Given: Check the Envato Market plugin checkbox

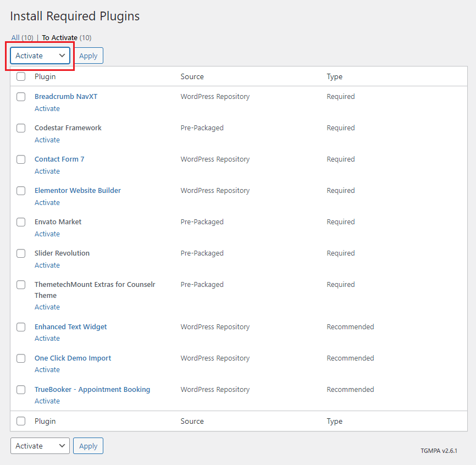Looking at the screenshot, I should pyautogui.click(x=21, y=222).
